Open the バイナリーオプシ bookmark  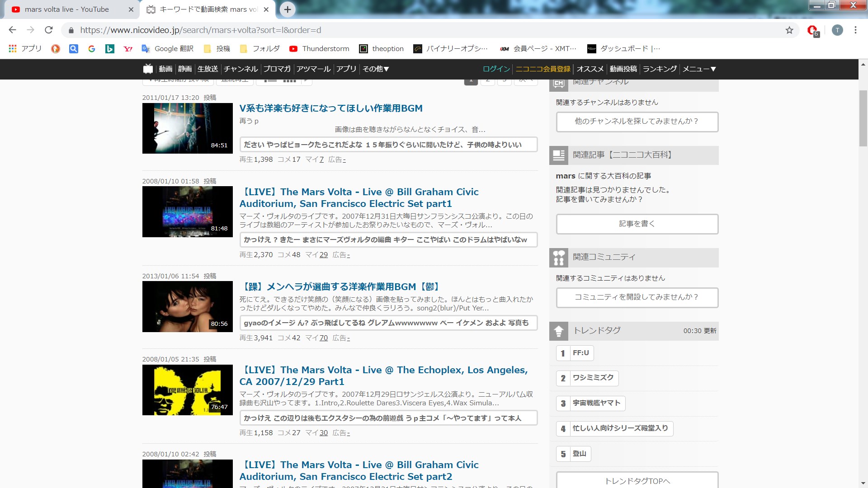[451, 49]
